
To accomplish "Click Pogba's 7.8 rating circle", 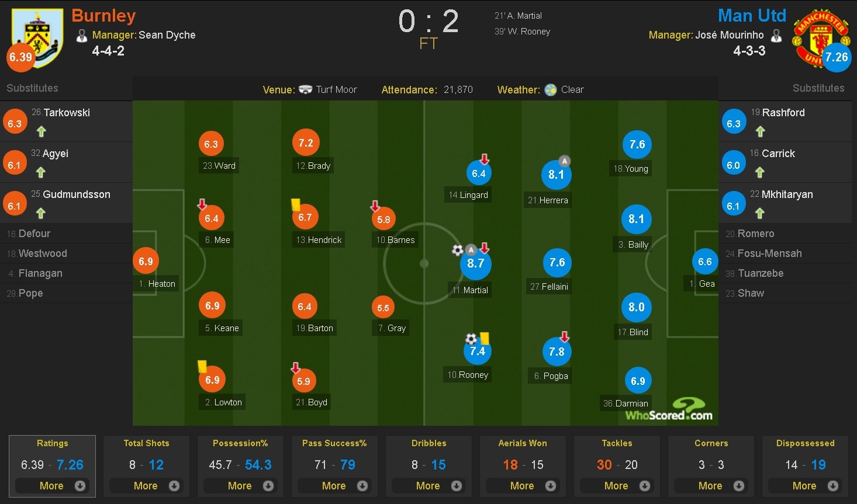I will tap(557, 352).
